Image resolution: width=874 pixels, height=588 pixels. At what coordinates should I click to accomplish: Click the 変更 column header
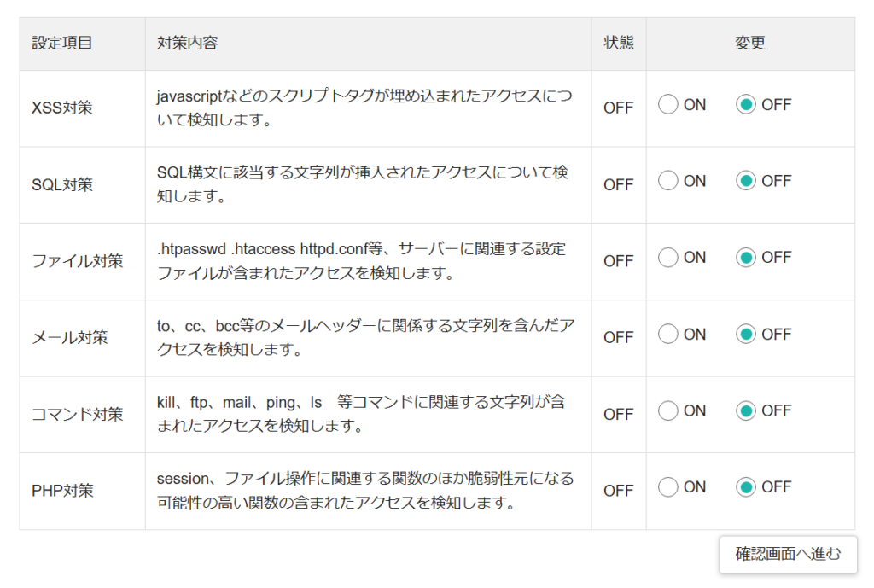pyautogui.click(x=750, y=43)
